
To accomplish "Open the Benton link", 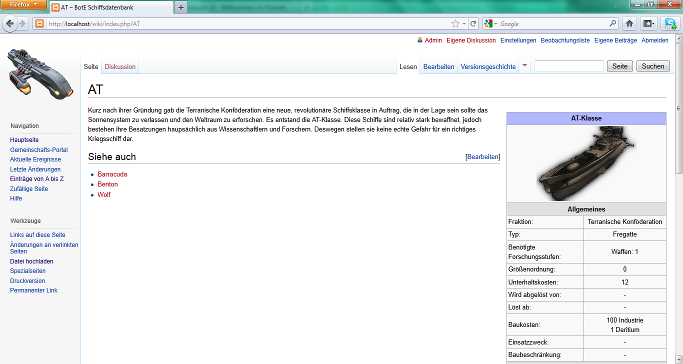I will (108, 184).
